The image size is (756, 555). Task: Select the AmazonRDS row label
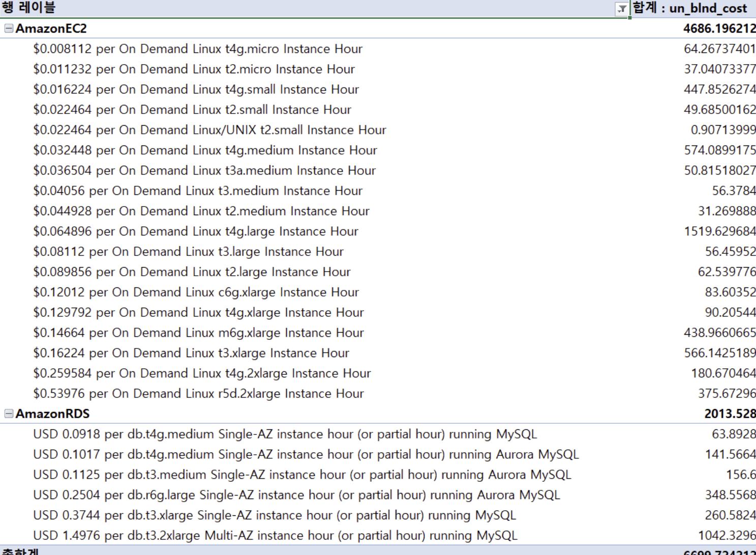coord(53,414)
